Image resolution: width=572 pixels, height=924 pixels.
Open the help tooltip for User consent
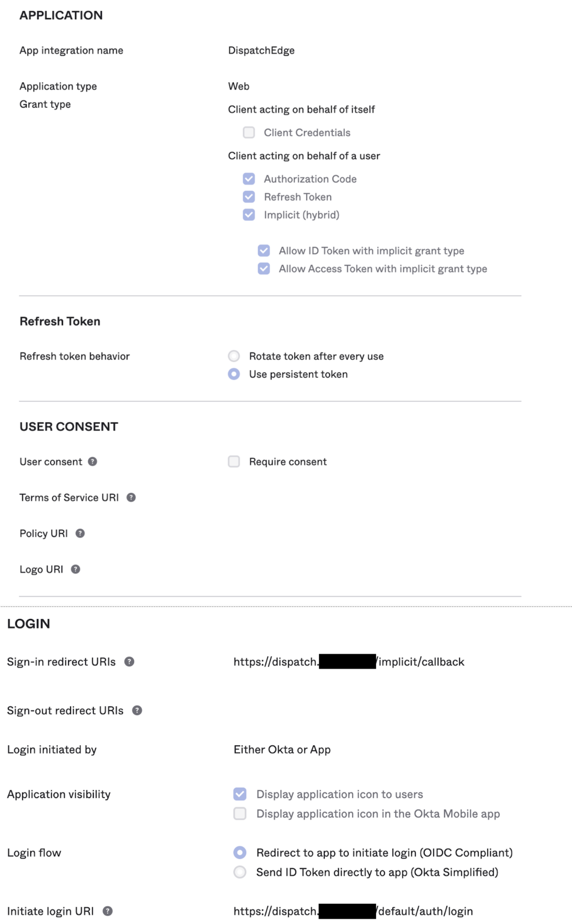pyautogui.click(x=93, y=461)
